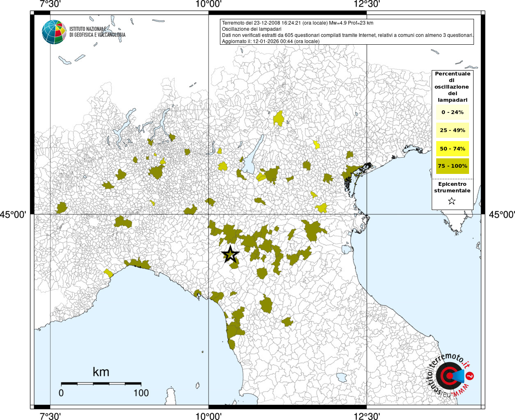The image size is (515, 420).
Task: Click the 'Dati non verificati' questionnaire line
Action: pos(348,35)
